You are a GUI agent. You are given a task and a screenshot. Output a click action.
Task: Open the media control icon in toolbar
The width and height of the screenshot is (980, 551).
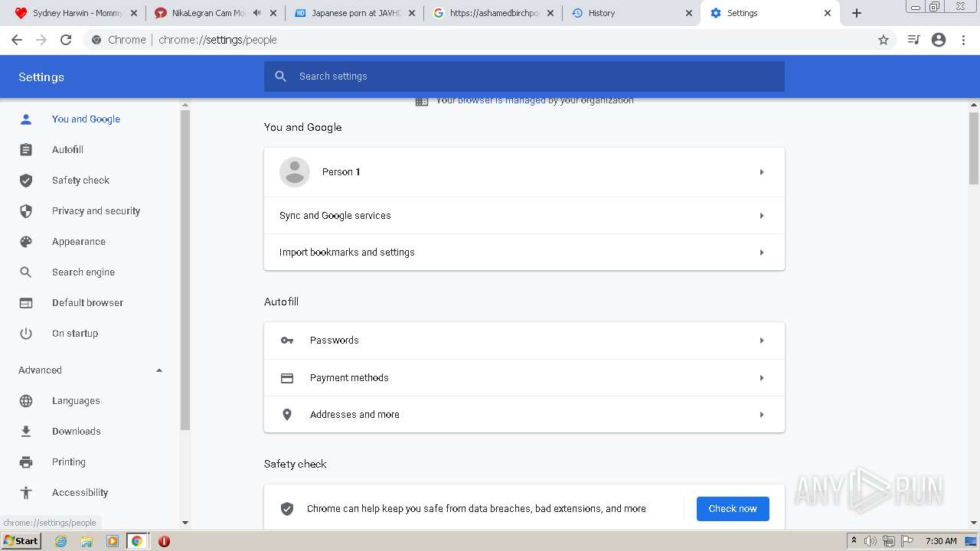[x=913, y=40]
